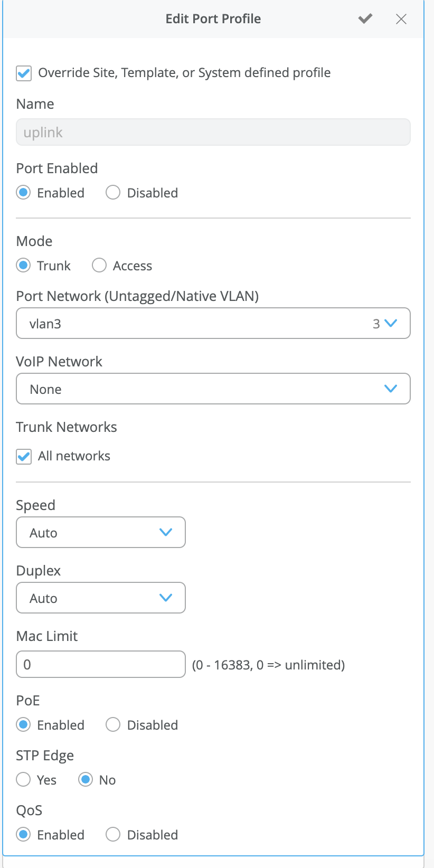This screenshot has height=868, width=434.
Task: Select Enabled for PoE
Action: tap(23, 725)
